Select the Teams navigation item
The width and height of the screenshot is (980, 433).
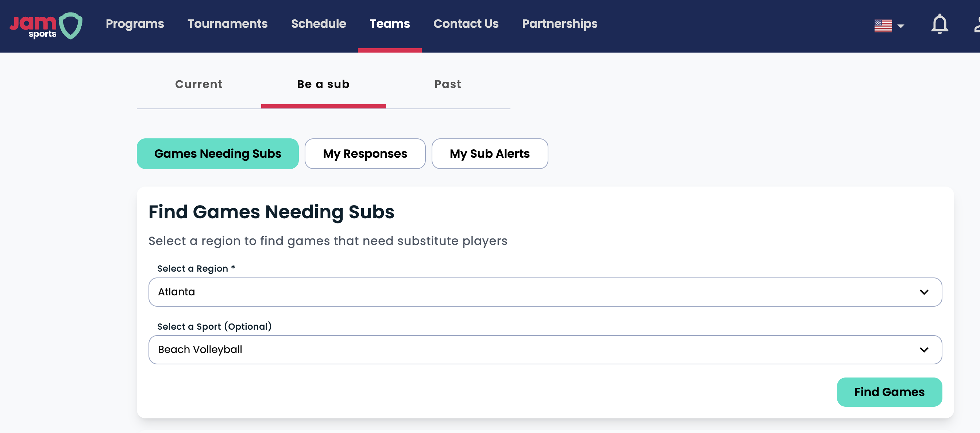coord(390,24)
